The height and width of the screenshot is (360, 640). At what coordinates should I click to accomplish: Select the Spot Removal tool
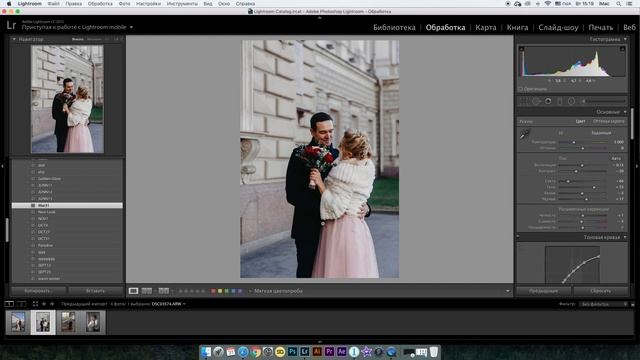(x=536, y=101)
